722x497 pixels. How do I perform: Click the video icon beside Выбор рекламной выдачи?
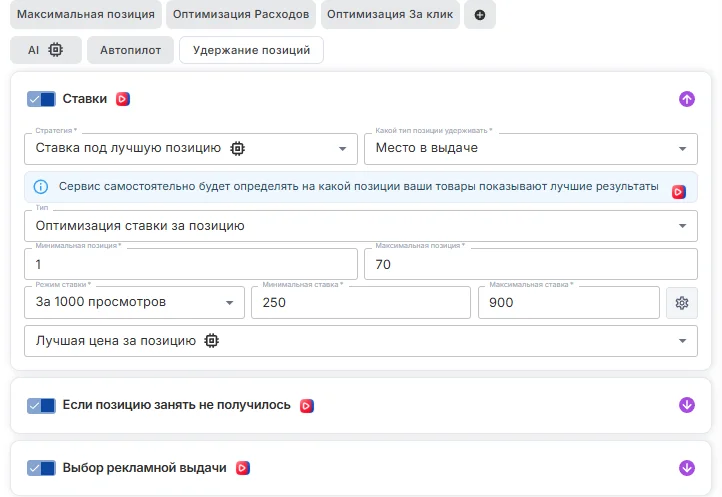(x=242, y=467)
